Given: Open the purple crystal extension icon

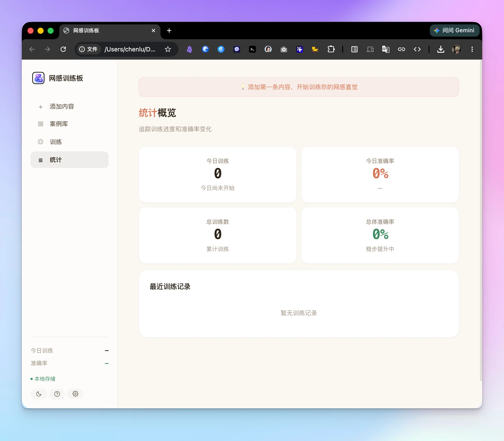Looking at the screenshot, I should (x=190, y=49).
